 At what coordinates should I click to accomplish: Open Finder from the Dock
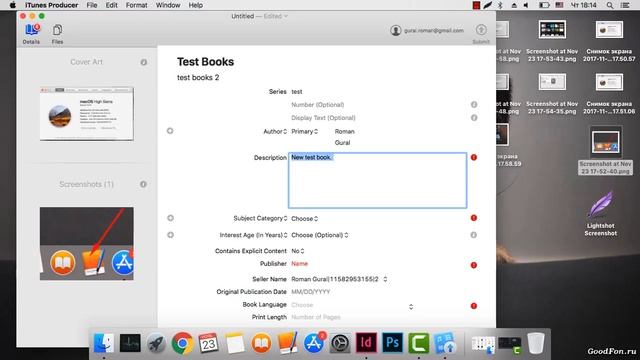coord(104,343)
